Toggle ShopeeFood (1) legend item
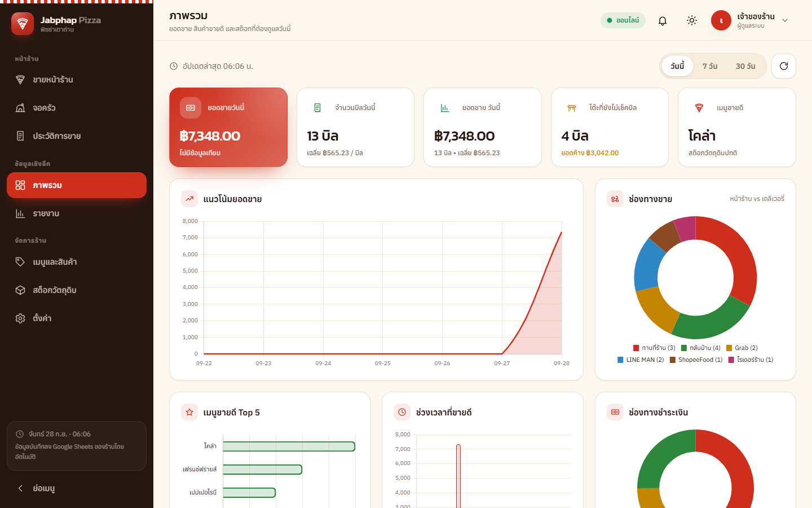This screenshot has height=508, width=812. [696, 360]
